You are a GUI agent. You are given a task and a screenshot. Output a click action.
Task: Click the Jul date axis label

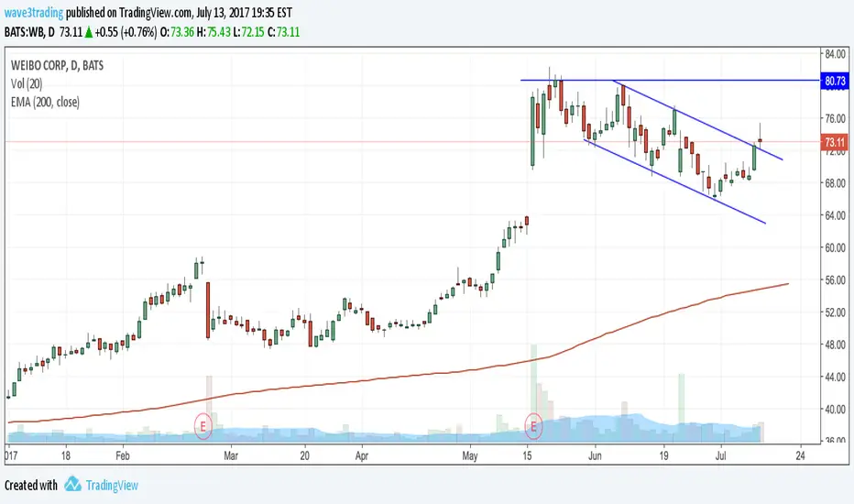click(x=720, y=455)
